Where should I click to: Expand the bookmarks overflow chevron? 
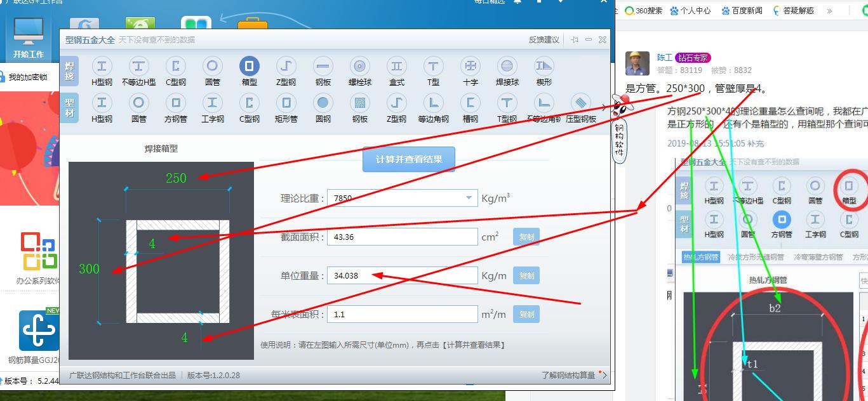[829, 11]
